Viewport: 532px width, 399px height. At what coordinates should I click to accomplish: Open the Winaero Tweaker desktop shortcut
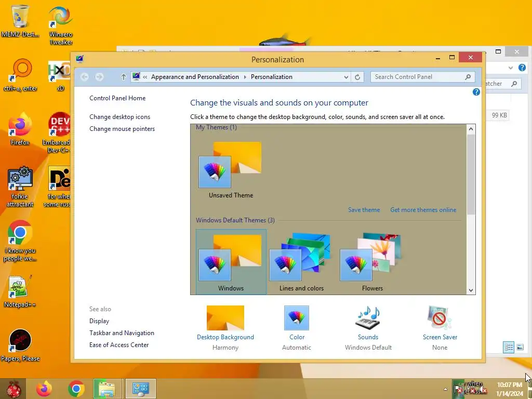(x=60, y=25)
